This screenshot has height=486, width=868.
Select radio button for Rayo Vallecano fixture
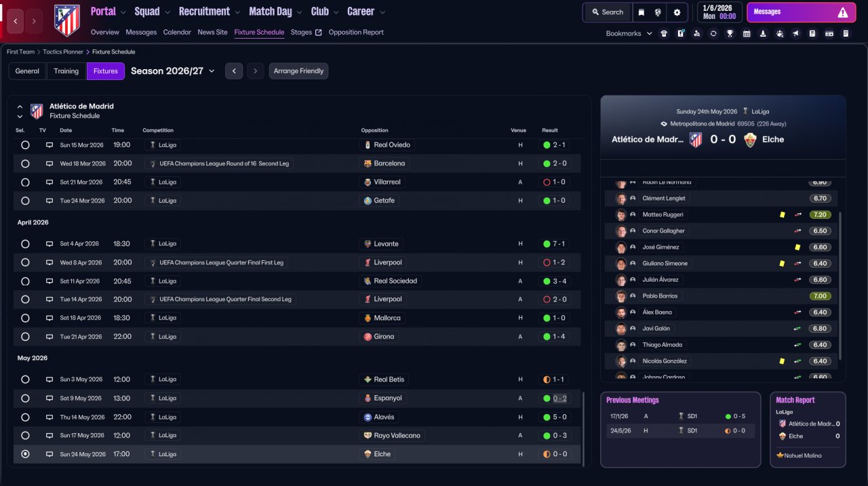[25, 435]
